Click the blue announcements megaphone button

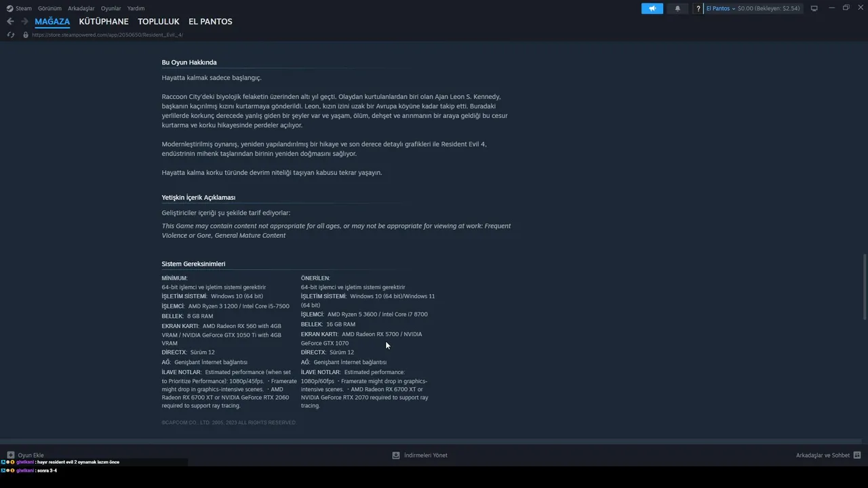click(x=652, y=8)
